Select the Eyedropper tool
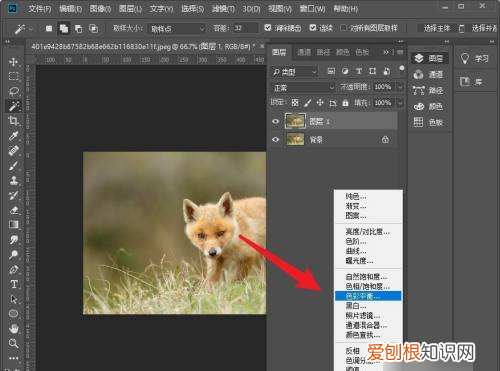The height and width of the screenshot is (371, 500). (x=13, y=135)
